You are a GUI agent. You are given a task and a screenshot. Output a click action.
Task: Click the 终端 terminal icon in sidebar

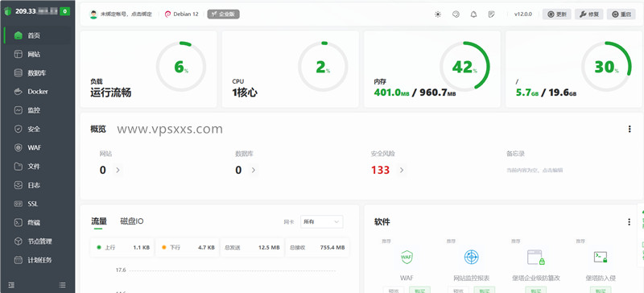pos(18,223)
